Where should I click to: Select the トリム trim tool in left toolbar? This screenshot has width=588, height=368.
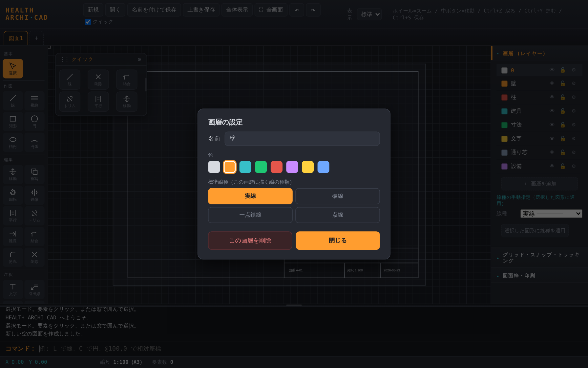pyautogui.click(x=34, y=216)
